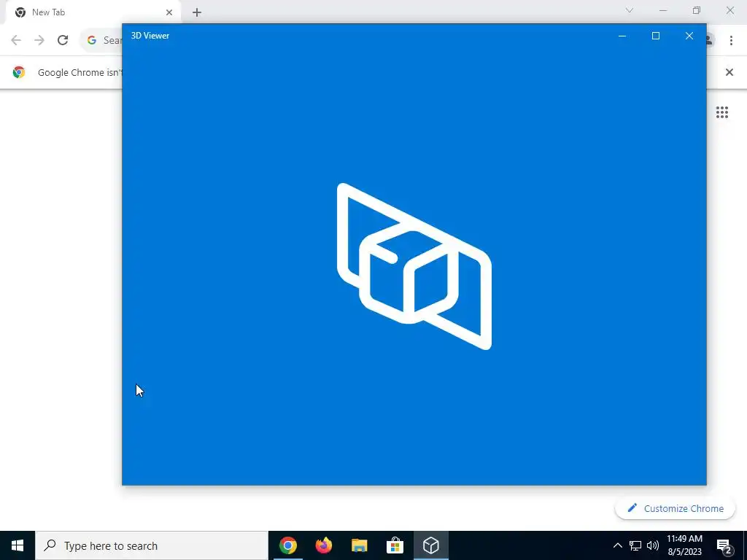
Task: Dismiss the Chrome default browser notification
Action: coord(729,72)
